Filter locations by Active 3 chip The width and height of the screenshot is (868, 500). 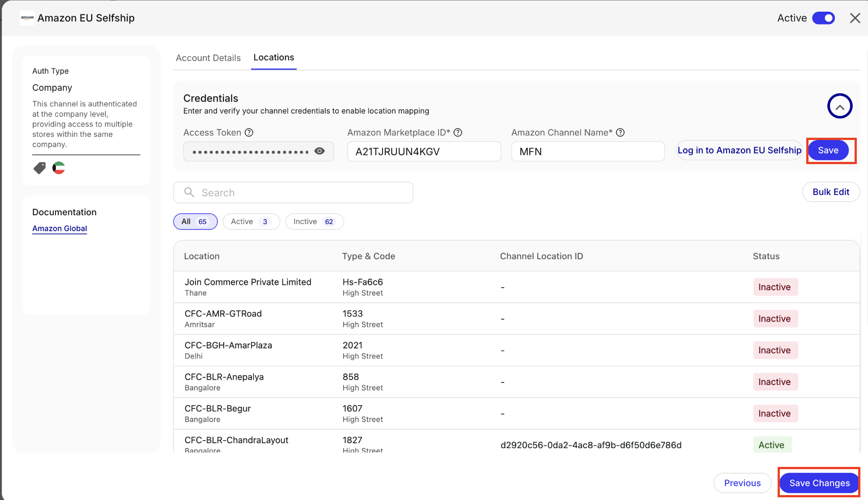pos(251,221)
